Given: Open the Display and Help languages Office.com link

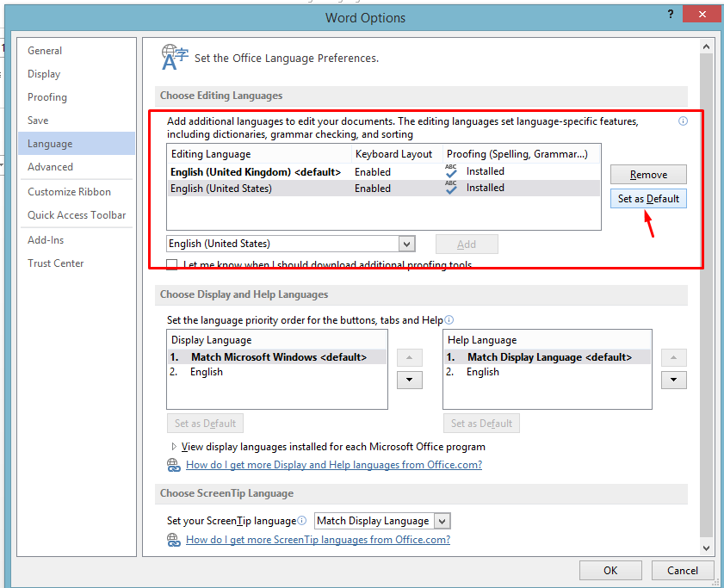Looking at the screenshot, I should pos(334,465).
